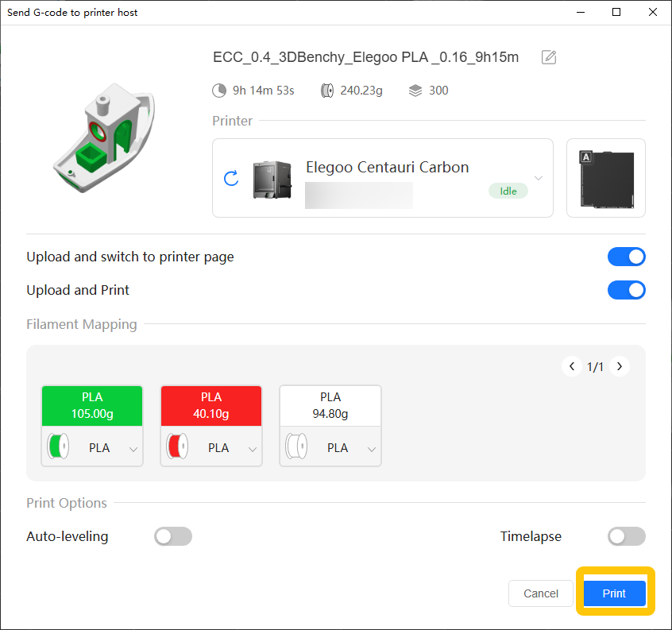Click the refresh printer list icon

pyautogui.click(x=231, y=178)
